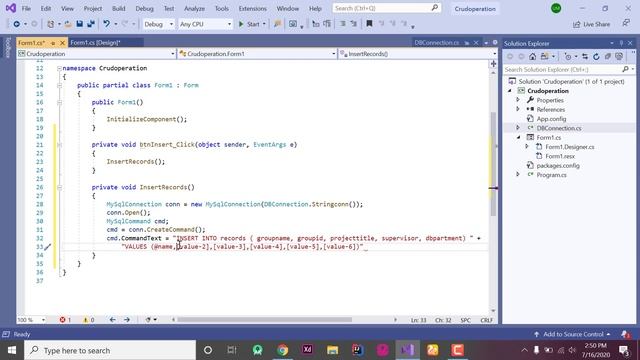This screenshot has width=640, height=360.
Task: Open the Edit menu
Action: (x=46, y=9)
